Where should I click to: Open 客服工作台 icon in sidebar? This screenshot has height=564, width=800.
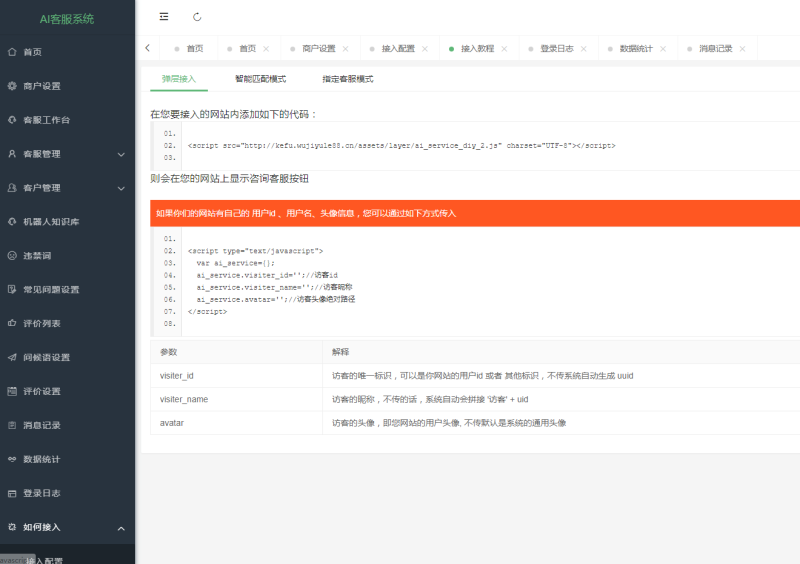pos(12,119)
